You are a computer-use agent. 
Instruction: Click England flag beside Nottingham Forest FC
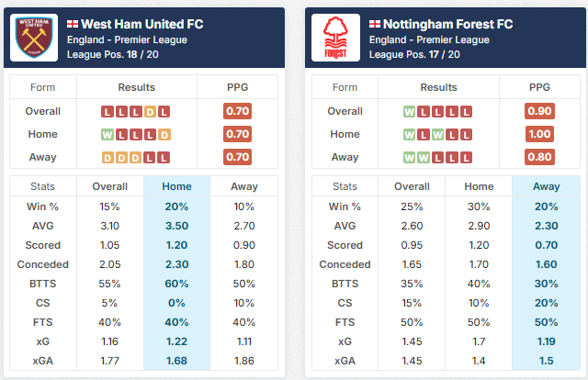tap(375, 23)
